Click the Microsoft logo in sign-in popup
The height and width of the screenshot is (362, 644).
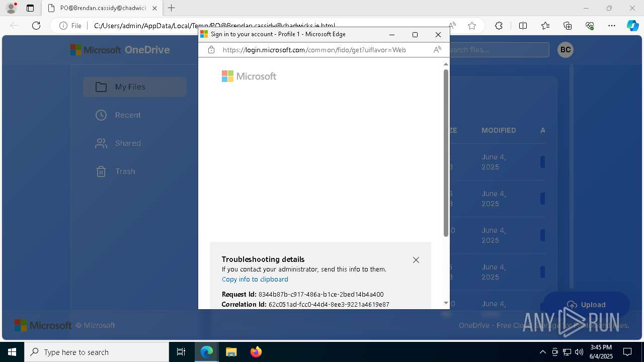coord(249,76)
